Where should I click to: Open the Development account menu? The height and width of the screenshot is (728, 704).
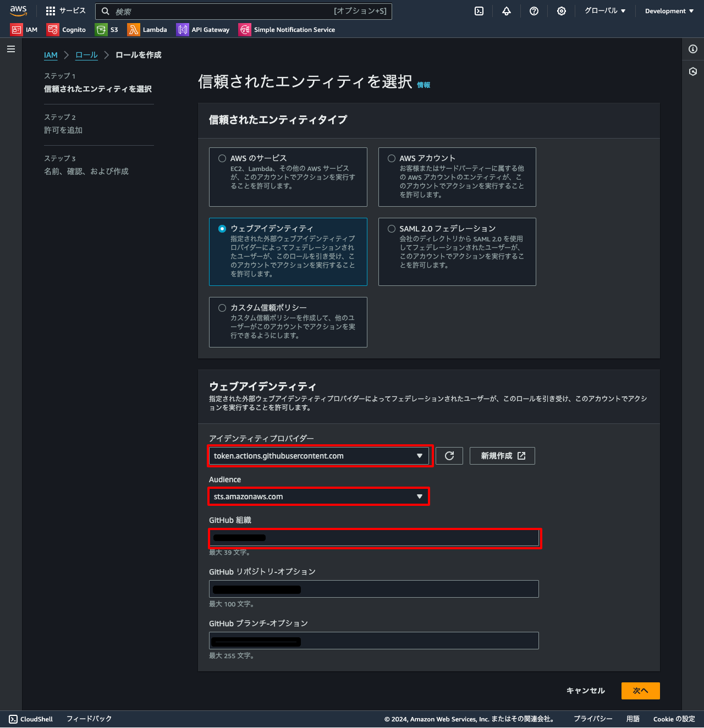tap(669, 11)
